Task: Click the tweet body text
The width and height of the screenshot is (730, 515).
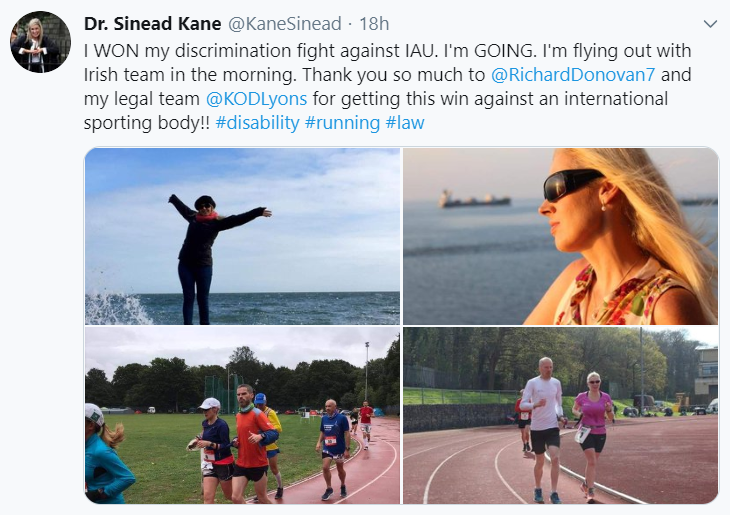Action: click(387, 87)
